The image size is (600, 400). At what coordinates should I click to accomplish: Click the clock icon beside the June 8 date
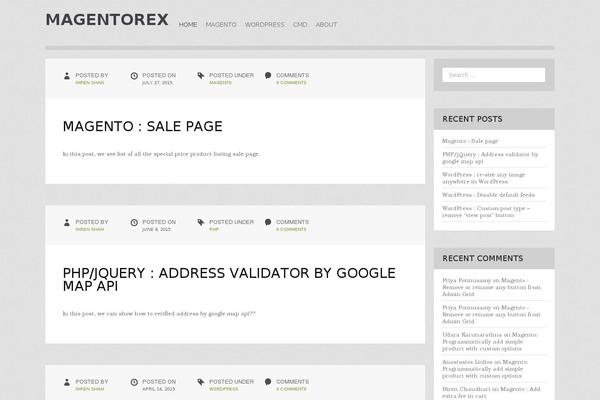point(134,222)
